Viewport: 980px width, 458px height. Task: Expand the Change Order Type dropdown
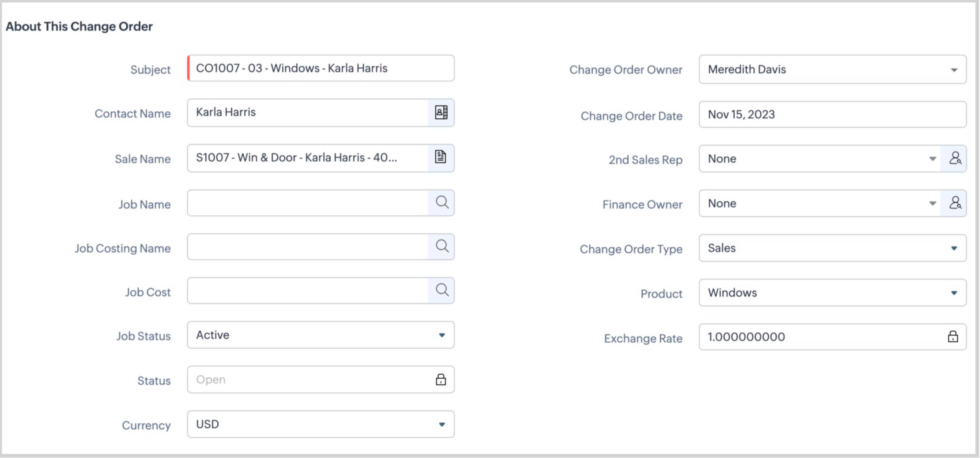(x=954, y=248)
